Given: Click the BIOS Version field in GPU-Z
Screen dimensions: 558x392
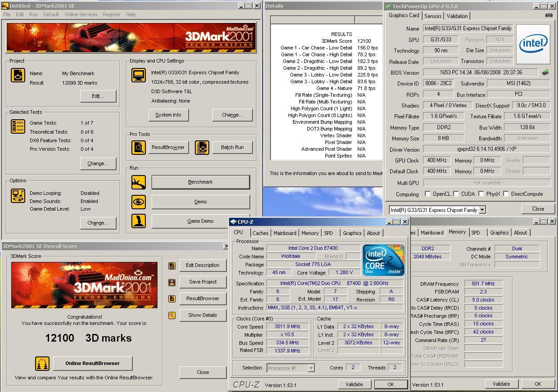Looking at the screenshot, I should coord(481,72).
